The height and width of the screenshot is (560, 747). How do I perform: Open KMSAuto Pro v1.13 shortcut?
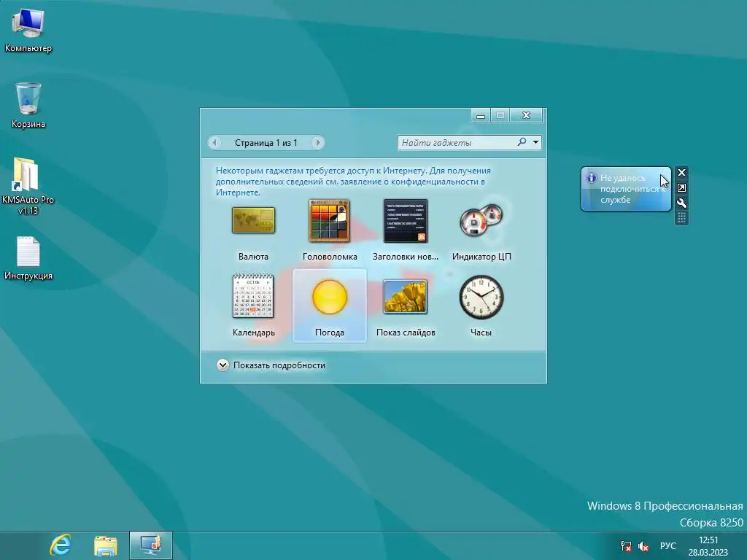click(28, 186)
